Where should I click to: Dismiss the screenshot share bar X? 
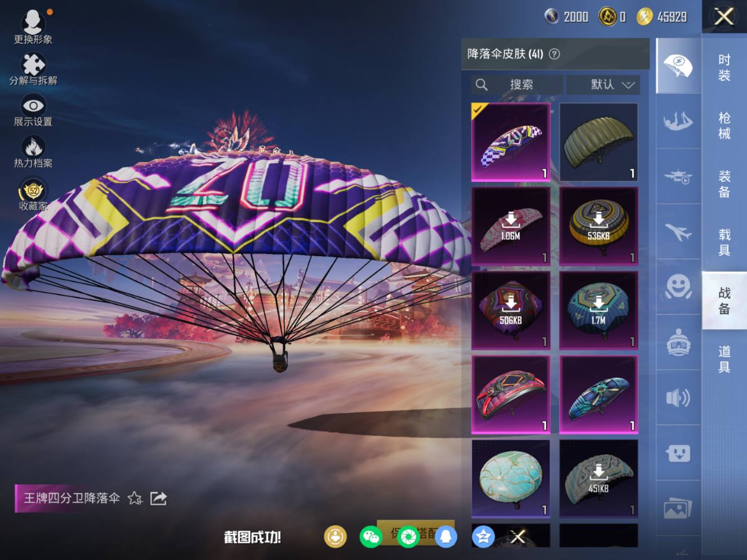[x=518, y=537]
